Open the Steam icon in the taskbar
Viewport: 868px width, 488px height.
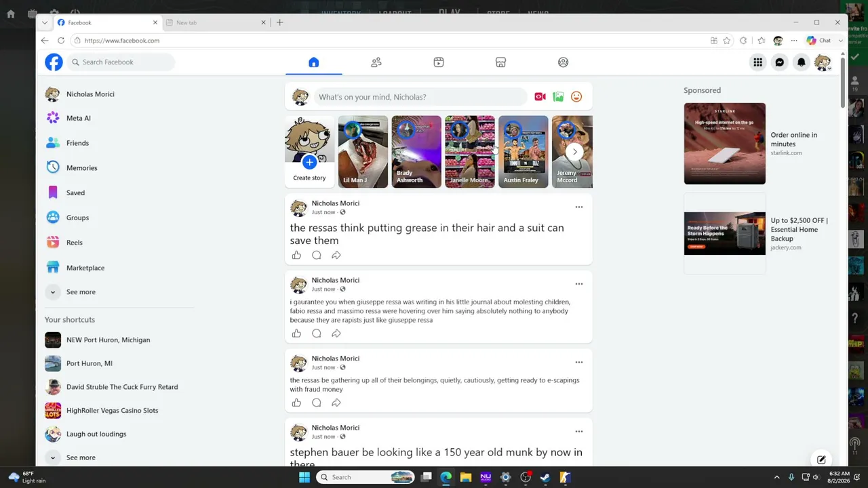(545, 477)
